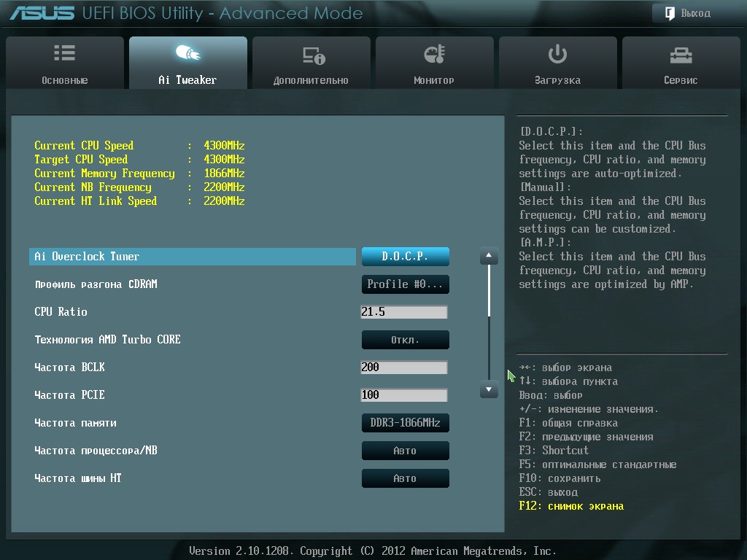Select the Частота процессора/NB label
The image size is (747, 560).
coord(96,451)
